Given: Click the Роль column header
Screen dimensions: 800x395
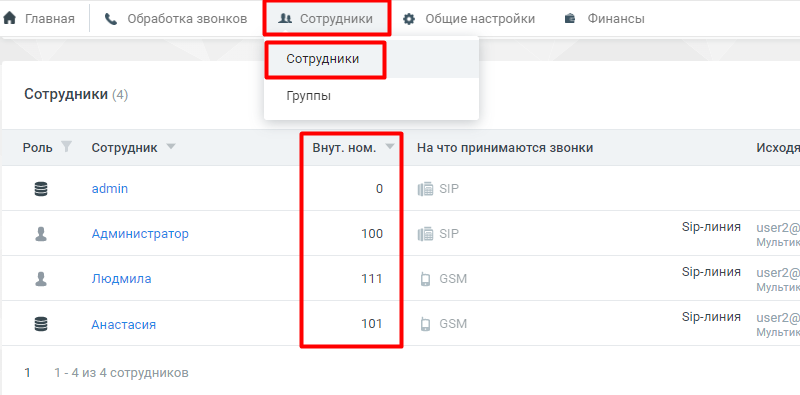Looking at the screenshot, I should click(37, 148).
